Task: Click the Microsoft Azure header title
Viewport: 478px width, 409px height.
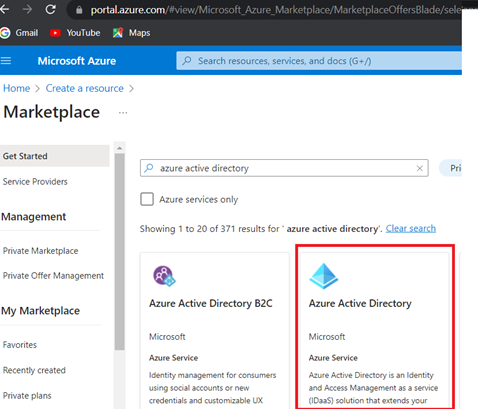Action: (77, 61)
